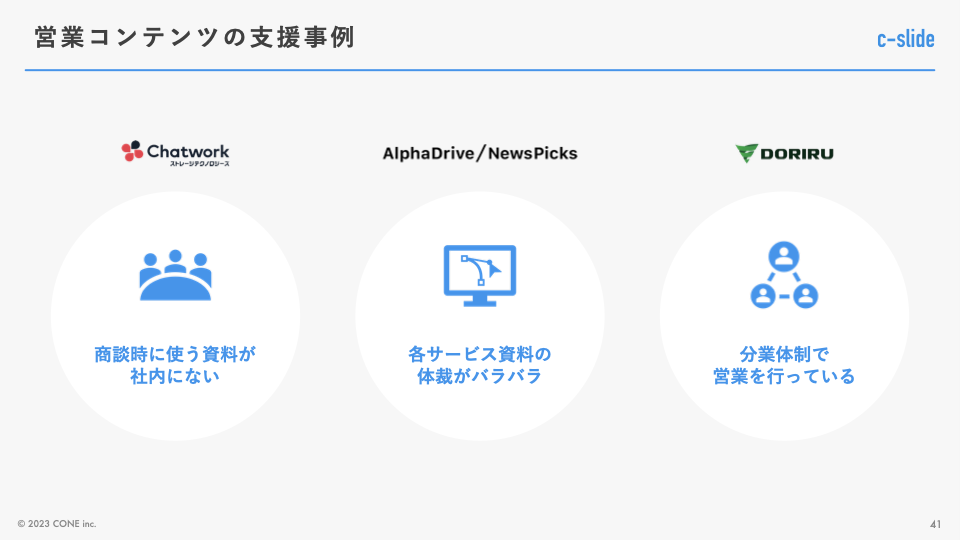The width and height of the screenshot is (960, 540).
Task: Click the AlphaDrive company name
Action: pyautogui.click(x=427, y=153)
